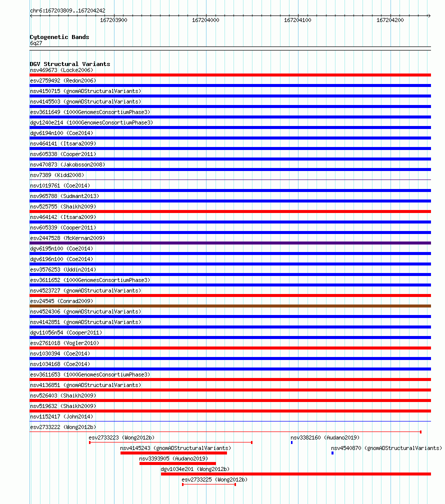Click the chr6:167203809..167204242 region label

coord(67,10)
